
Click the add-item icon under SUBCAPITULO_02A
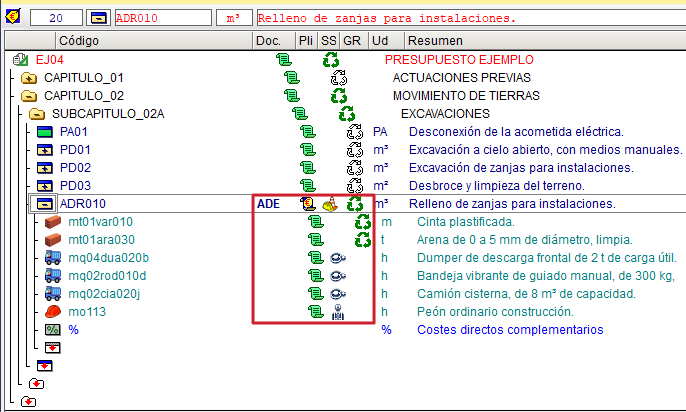[x=45, y=366]
